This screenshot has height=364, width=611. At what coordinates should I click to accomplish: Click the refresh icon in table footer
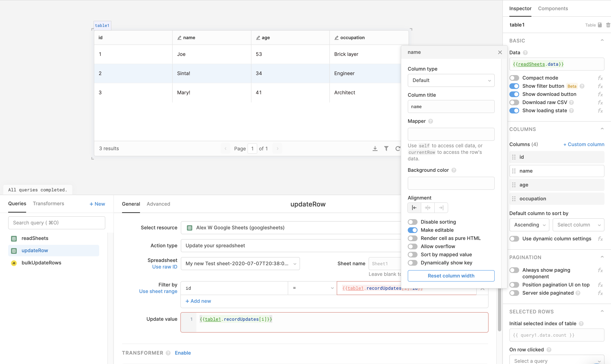point(398,148)
